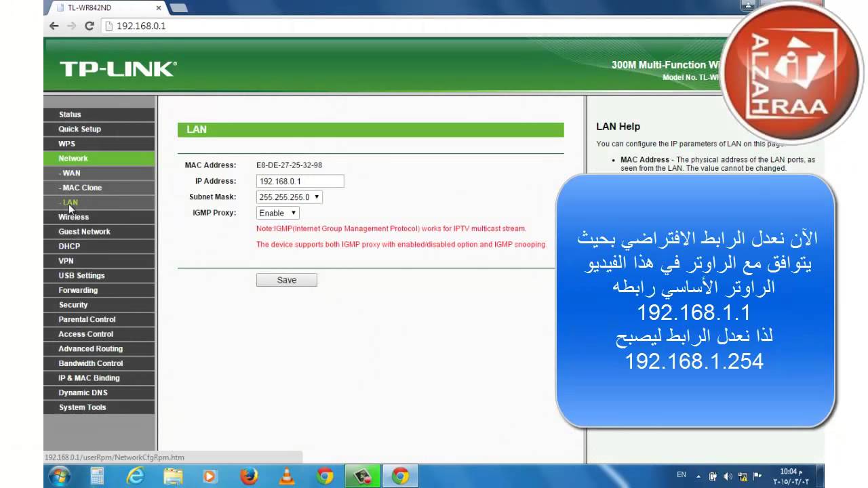Open the Guest Network menu
This screenshot has width=868, height=488.
[x=99, y=231]
